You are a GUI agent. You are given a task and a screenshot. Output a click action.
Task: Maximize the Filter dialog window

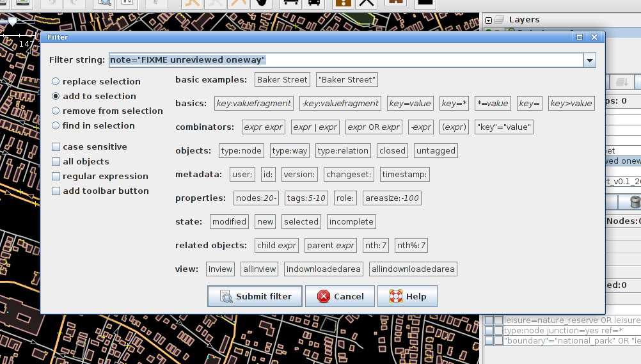tap(580, 37)
